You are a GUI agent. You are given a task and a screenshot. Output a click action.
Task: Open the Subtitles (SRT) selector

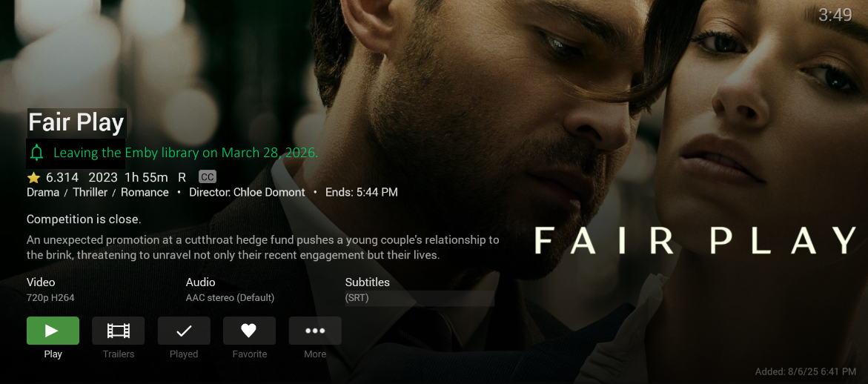pyautogui.click(x=420, y=298)
